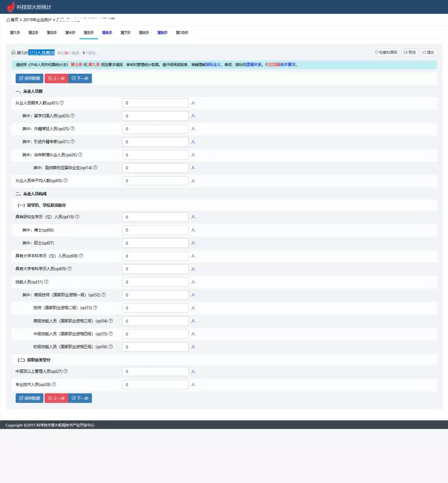Click the 检查和原因 button
Image resolution: width=448 pixels, height=483 pixels.
pos(385,52)
